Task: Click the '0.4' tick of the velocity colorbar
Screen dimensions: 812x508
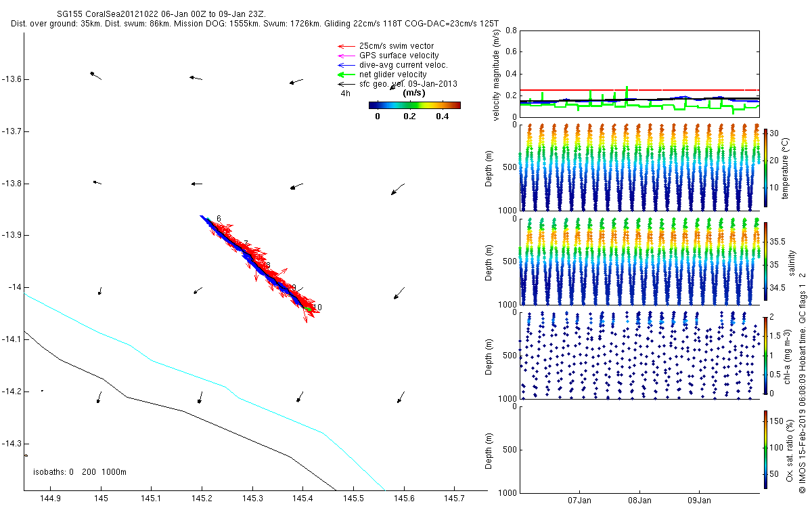Action: point(443,116)
